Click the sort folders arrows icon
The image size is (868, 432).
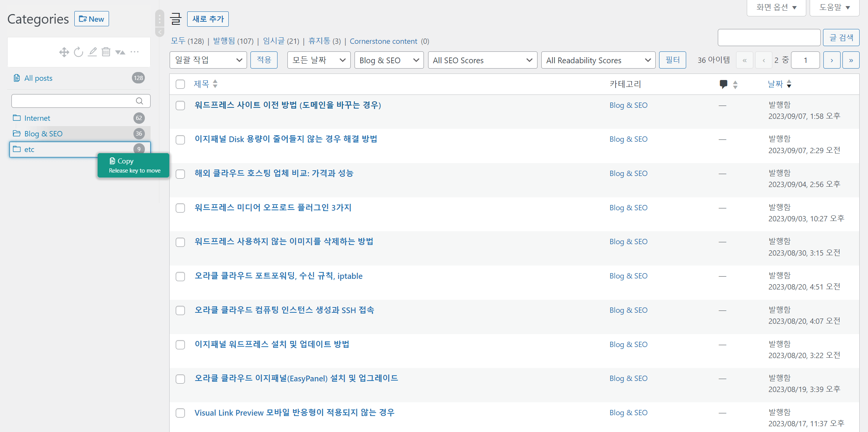click(x=120, y=52)
